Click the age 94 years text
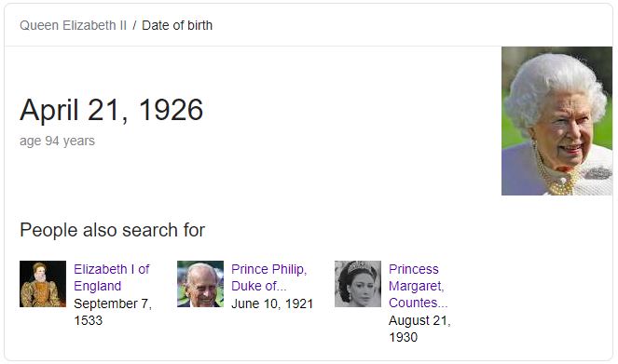The width and height of the screenshot is (618, 364). [57, 141]
